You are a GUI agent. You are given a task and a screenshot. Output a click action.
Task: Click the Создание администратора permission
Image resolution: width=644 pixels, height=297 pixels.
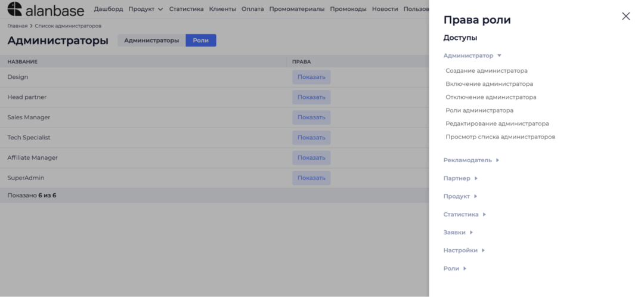[487, 70]
